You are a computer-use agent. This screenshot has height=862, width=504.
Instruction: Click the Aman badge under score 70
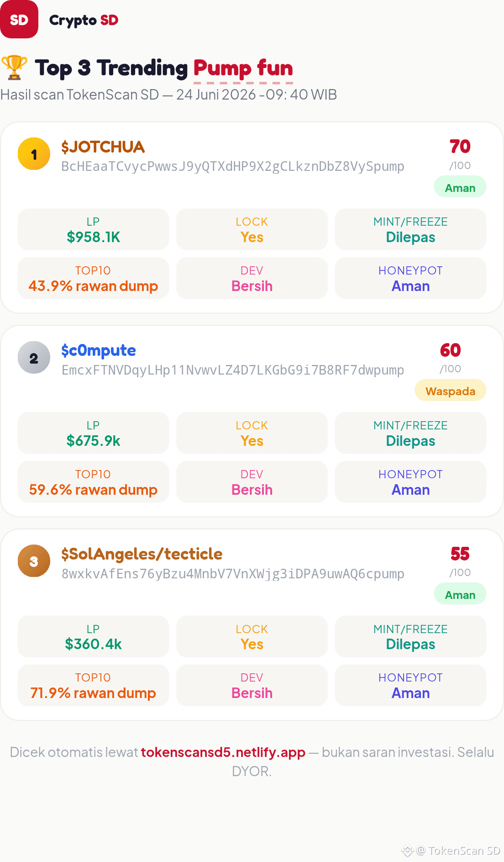[x=460, y=187]
